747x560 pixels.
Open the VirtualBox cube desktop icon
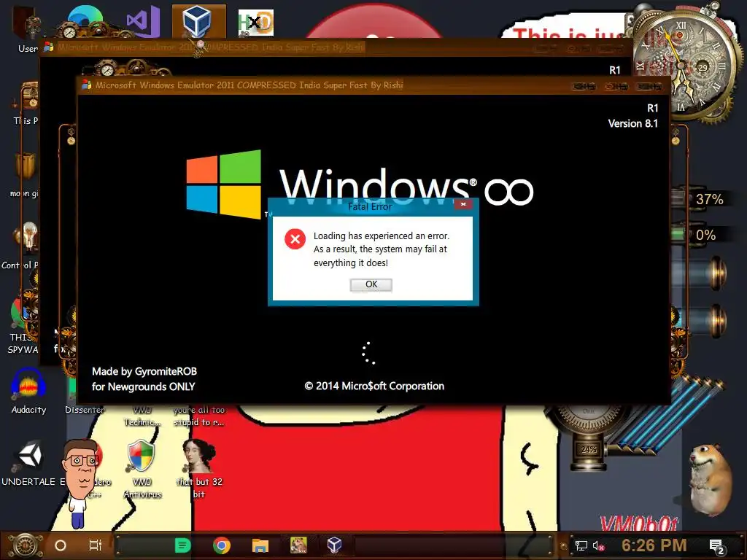[x=198, y=21]
